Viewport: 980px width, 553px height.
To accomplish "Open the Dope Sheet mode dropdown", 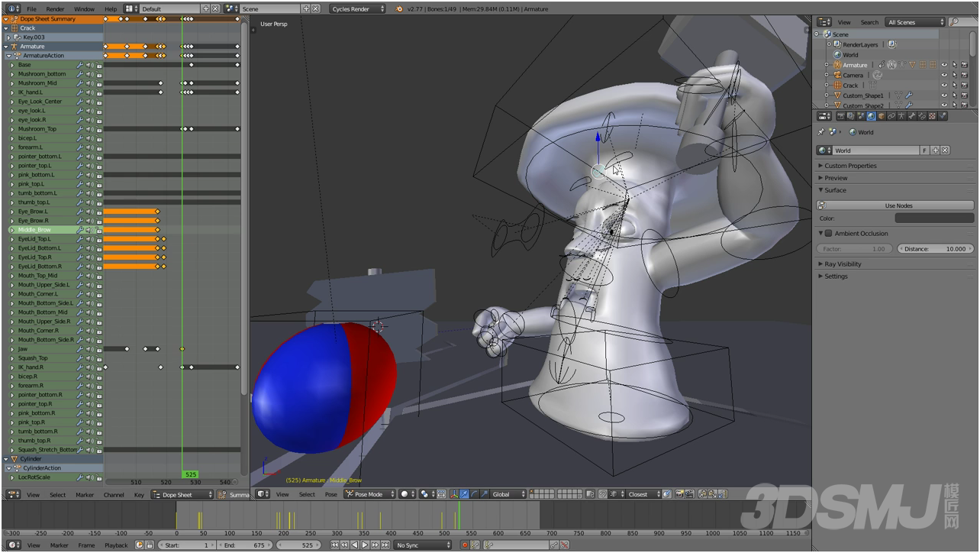I will tap(182, 494).
